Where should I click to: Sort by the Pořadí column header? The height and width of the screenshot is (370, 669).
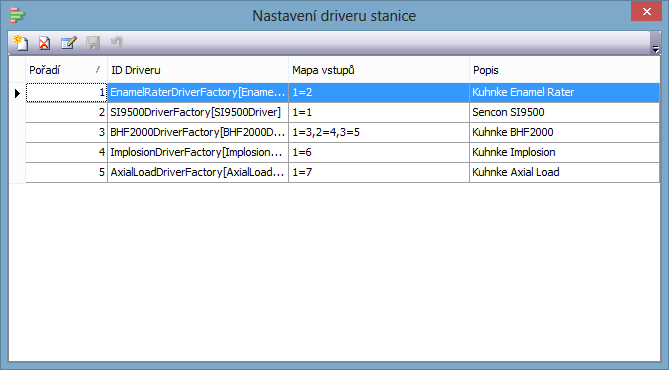tap(66, 70)
